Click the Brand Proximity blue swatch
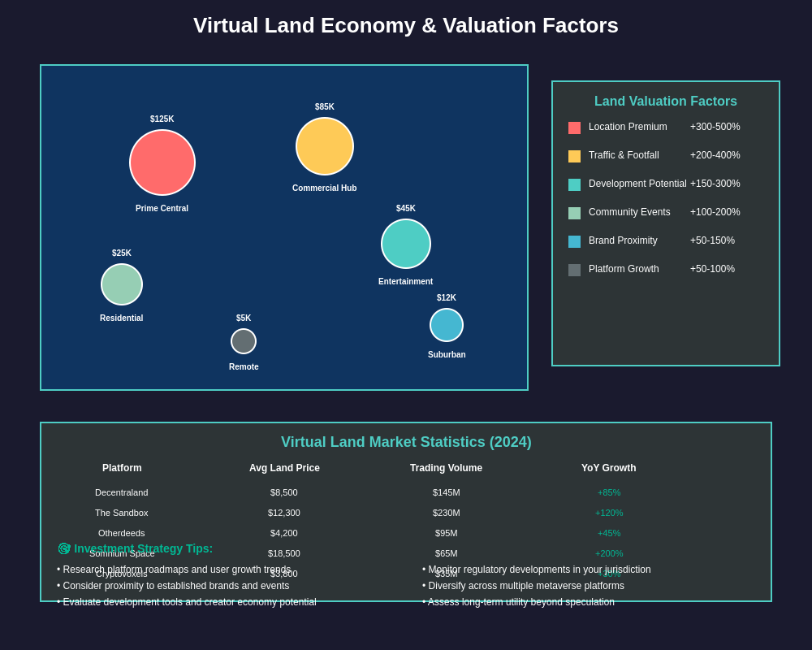 pos(574,241)
